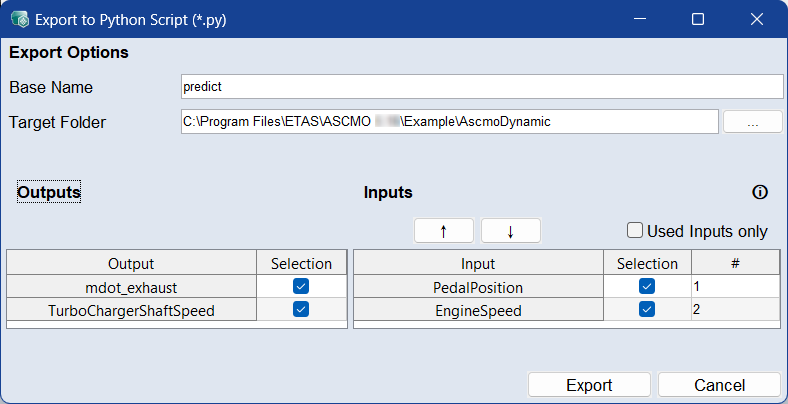Screen dimensions: 788x404
Task: Browse for target folder with ellipsis button
Action: [x=751, y=122]
